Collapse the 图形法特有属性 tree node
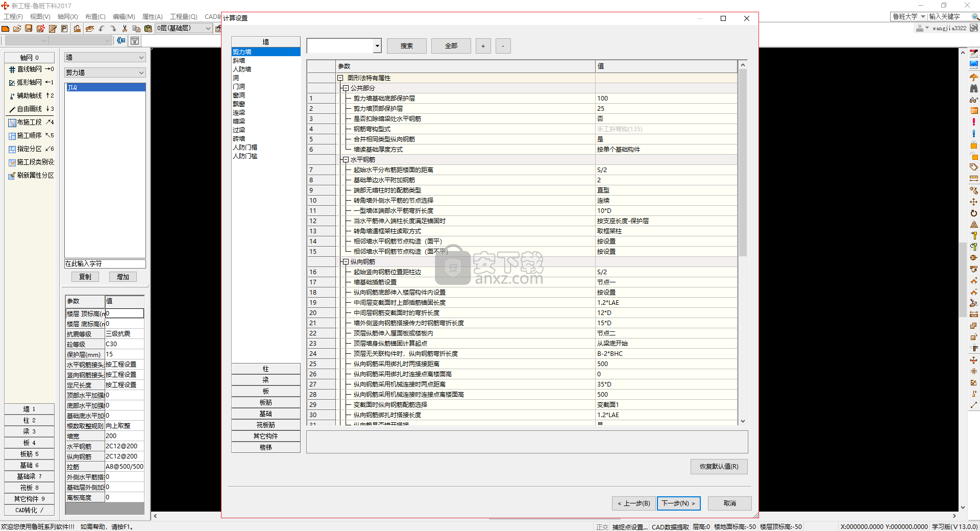980x531 pixels. click(x=340, y=78)
